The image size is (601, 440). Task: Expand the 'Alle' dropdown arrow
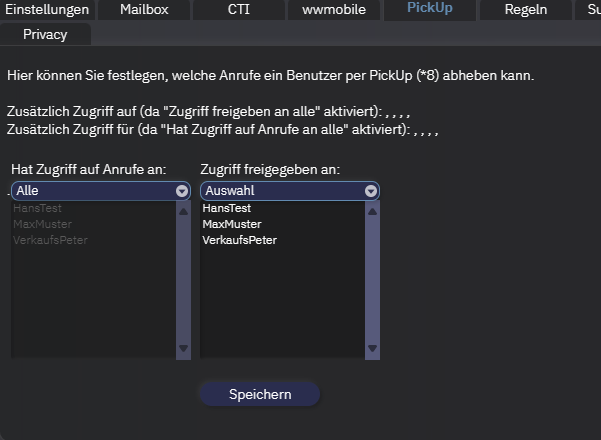(x=182, y=190)
